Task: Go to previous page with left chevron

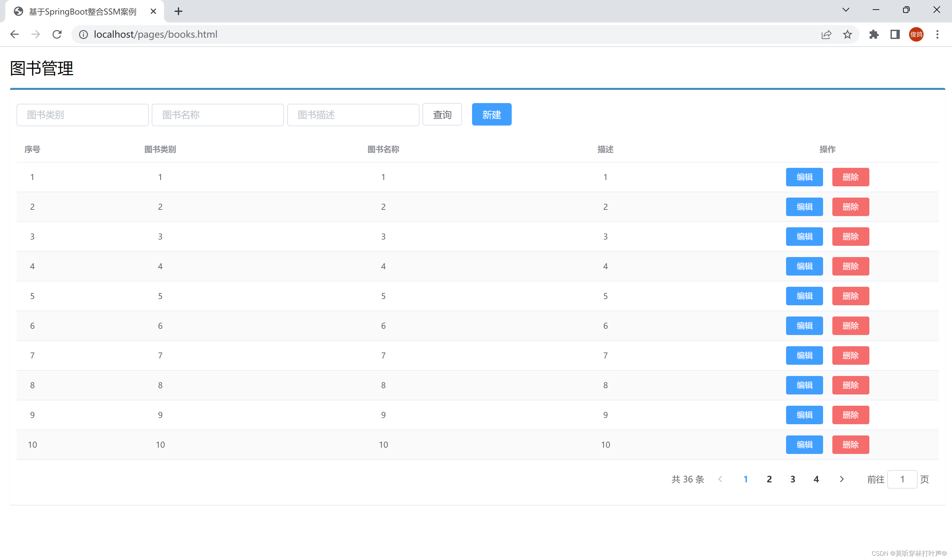Action: click(720, 479)
